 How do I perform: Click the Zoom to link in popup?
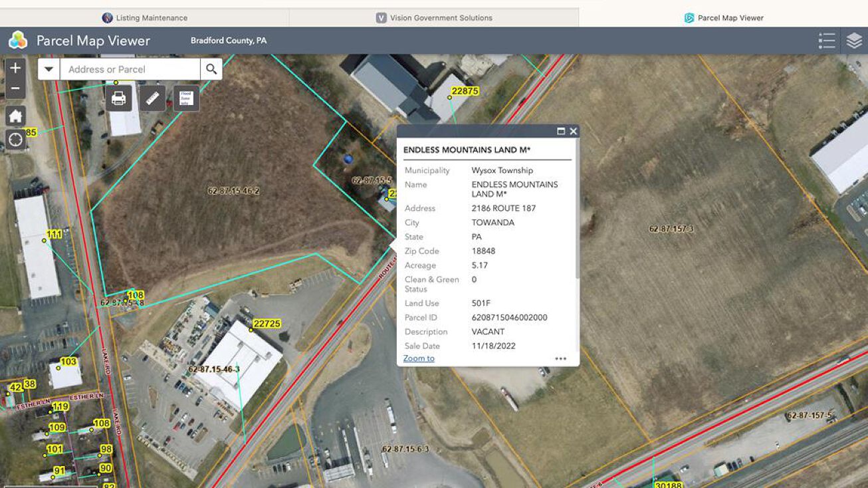point(418,358)
